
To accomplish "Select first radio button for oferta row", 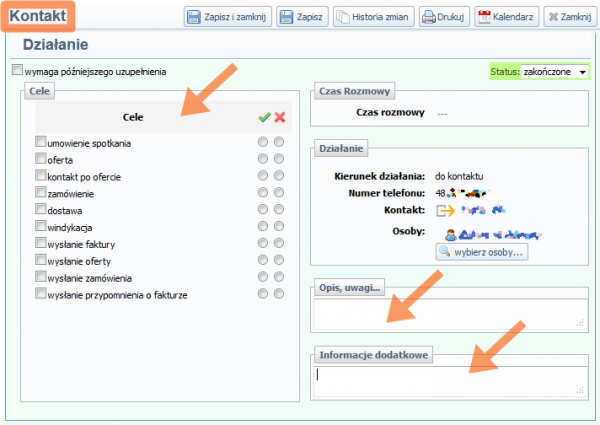I will pyautogui.click(x=263, y=160).
